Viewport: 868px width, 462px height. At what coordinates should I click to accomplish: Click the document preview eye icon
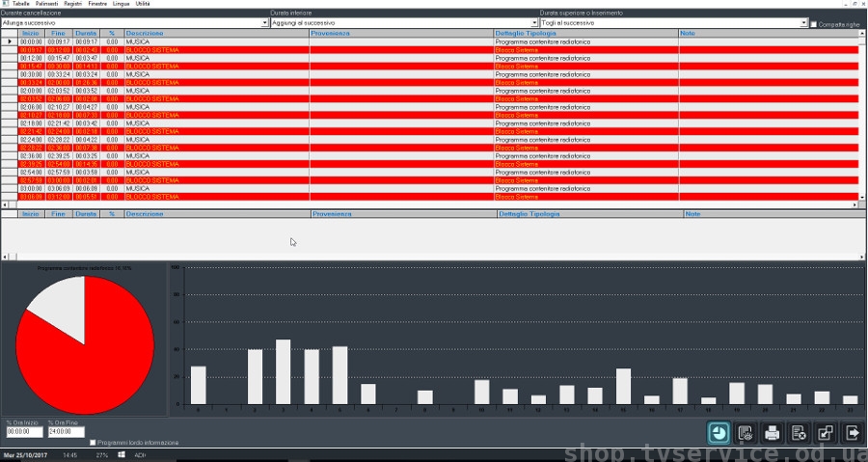745,433
